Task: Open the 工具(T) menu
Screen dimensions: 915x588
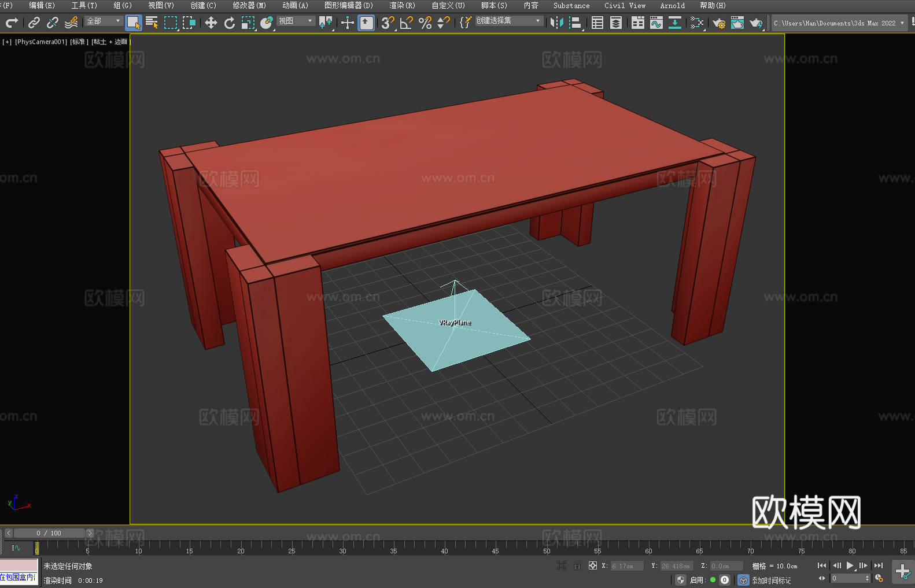Action: (x=84, y=5)
